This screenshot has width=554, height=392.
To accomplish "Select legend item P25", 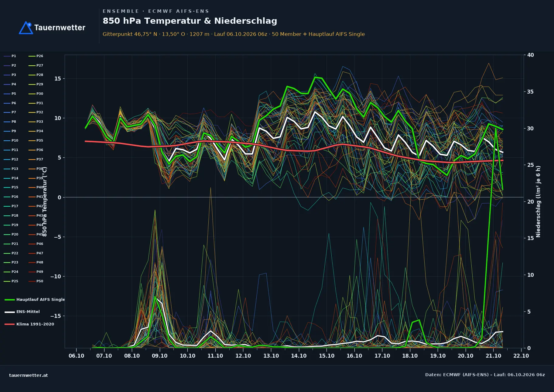I will click(11, 281).
